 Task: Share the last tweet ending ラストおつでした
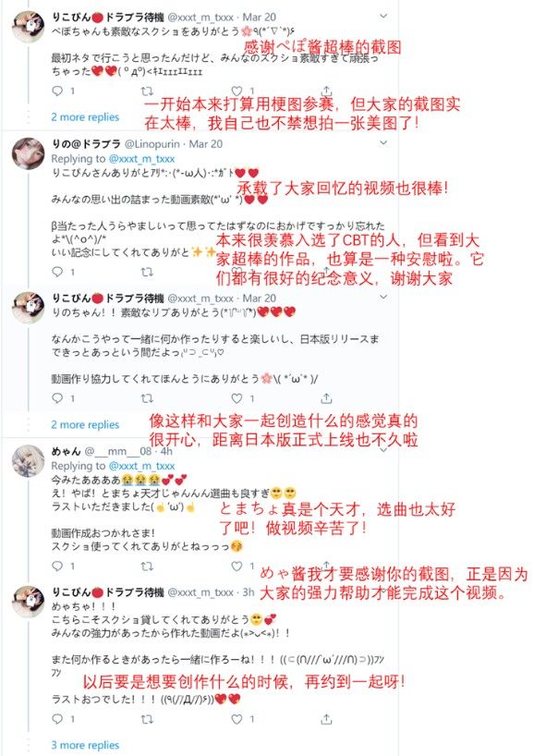click(326, 719)
